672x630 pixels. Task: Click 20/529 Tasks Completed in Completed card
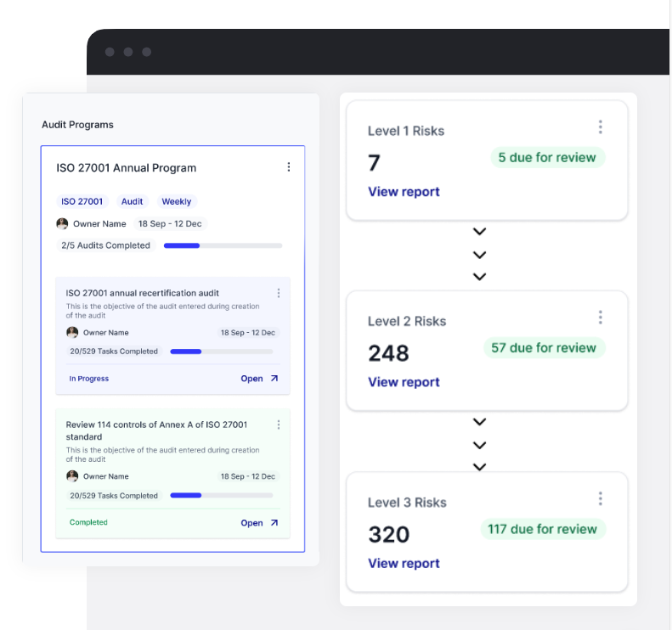[x=114, y=496]
